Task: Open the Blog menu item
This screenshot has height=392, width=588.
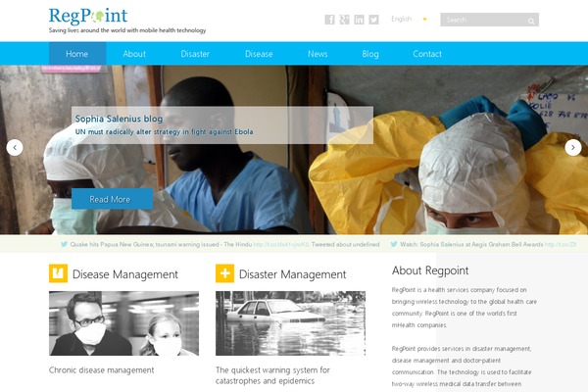Action: coord(370,54)
